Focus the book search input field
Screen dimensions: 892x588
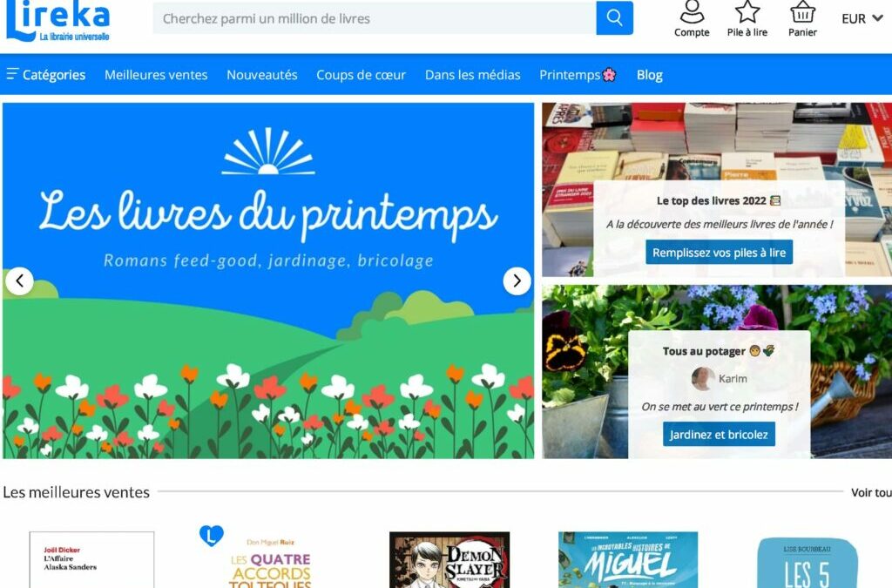click(x=375, y=17)
